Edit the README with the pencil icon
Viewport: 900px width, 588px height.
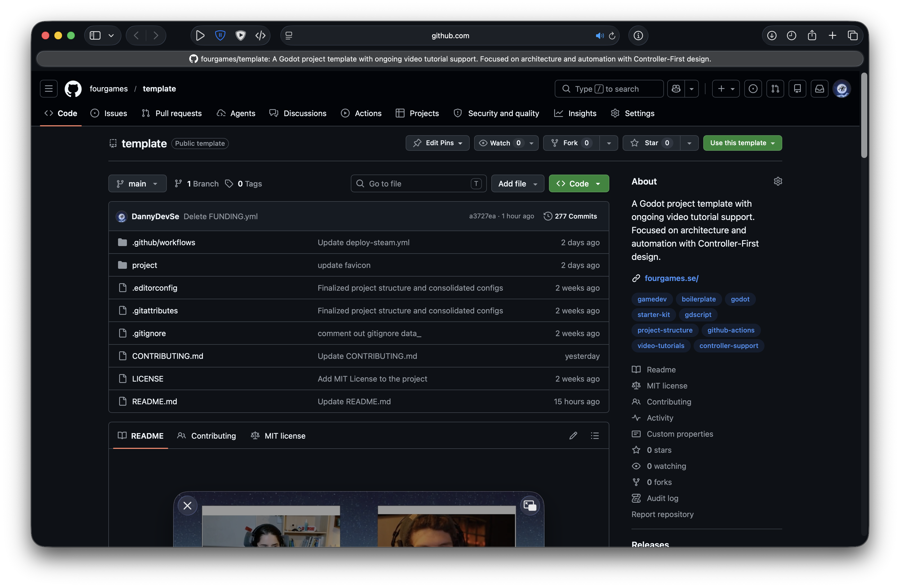tap(573, 436)
